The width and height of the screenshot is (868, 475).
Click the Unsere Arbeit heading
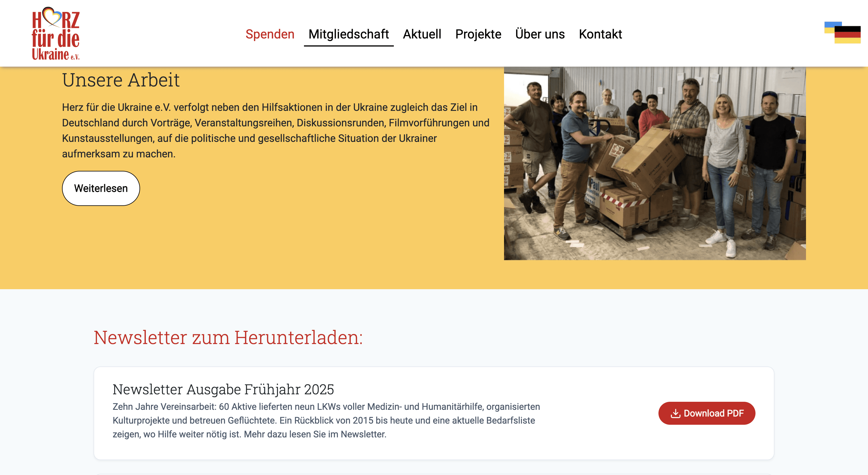click(121, 80)
